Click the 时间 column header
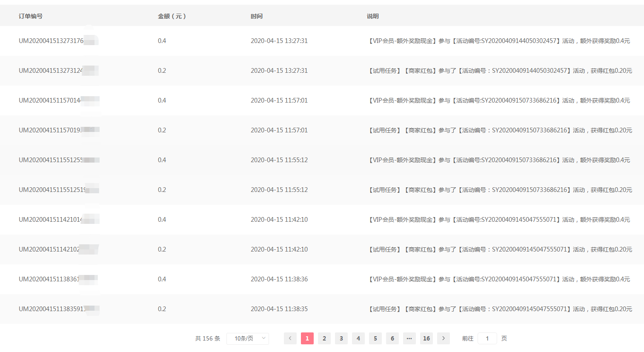 [257, 16]
